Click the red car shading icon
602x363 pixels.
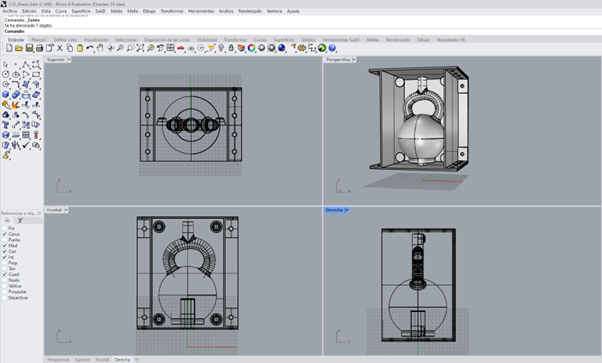pos(180,48)
